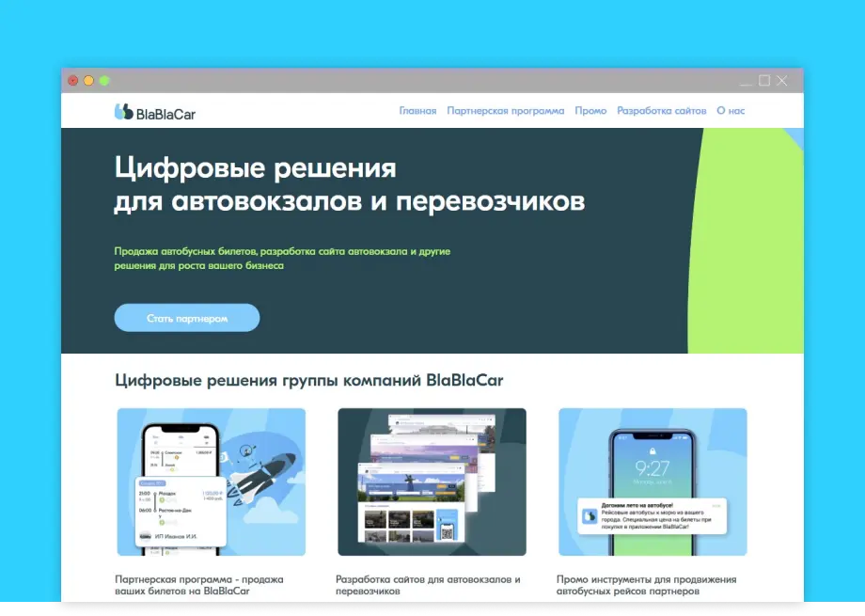Click the Цифровые решения для автовокзалов hero headline
The height and width of the screenshot is (616, 865).
[349, 184]
